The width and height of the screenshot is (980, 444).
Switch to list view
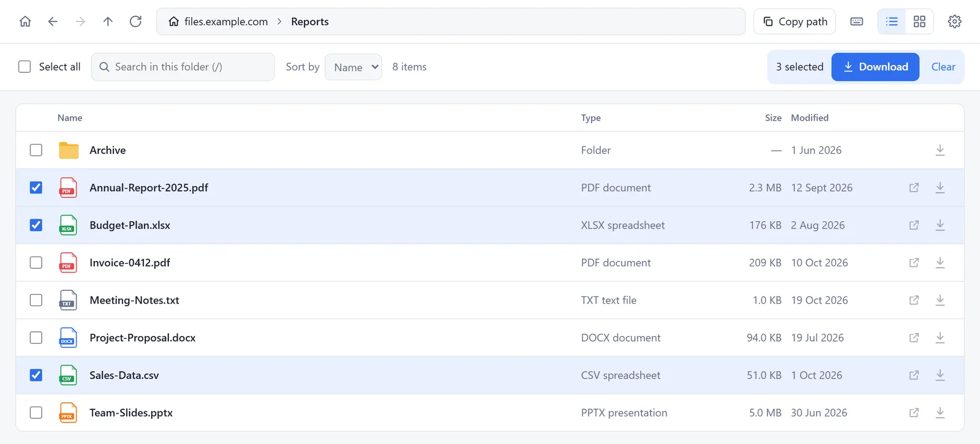tap(892, 21)
